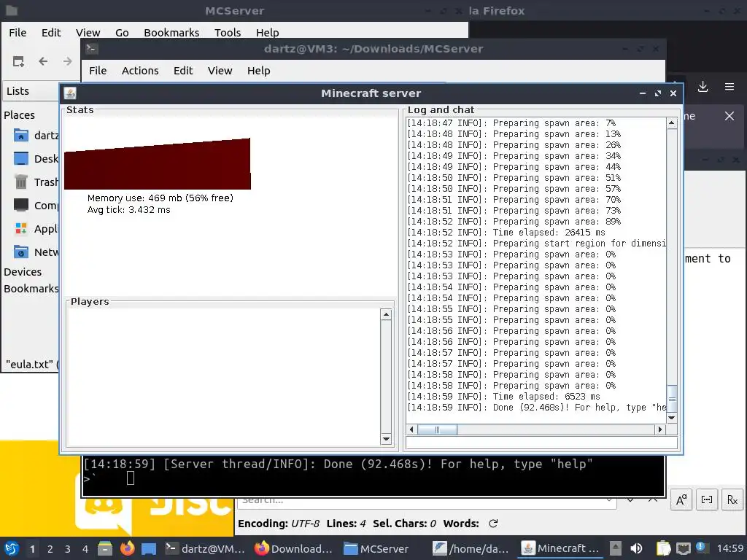
Task: Switch to the dartz@VM terminal taskbar button
Action: [205, 549]
